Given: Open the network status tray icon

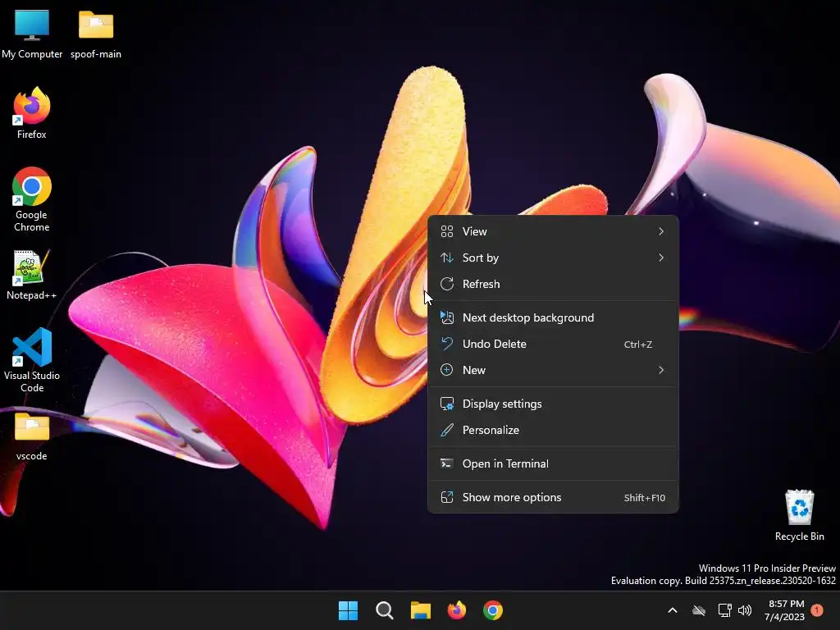Looking at the screenshot, I should click(724, 610).
